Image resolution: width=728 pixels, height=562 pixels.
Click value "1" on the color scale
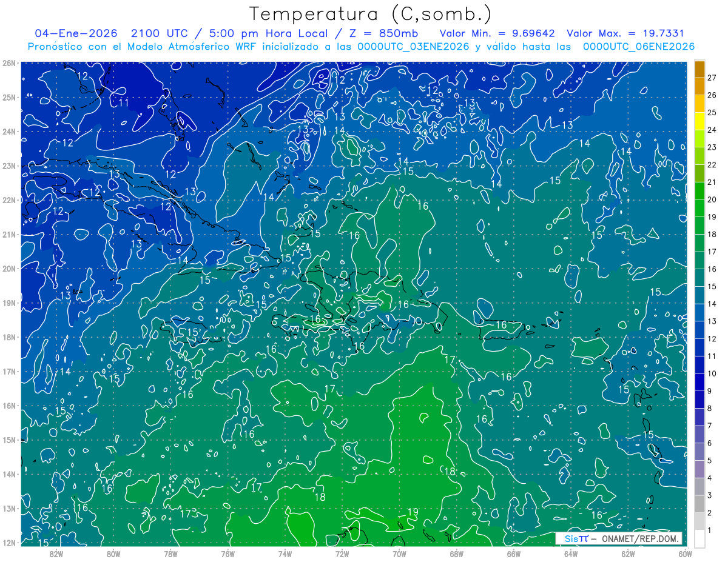[x=710, y=530]
